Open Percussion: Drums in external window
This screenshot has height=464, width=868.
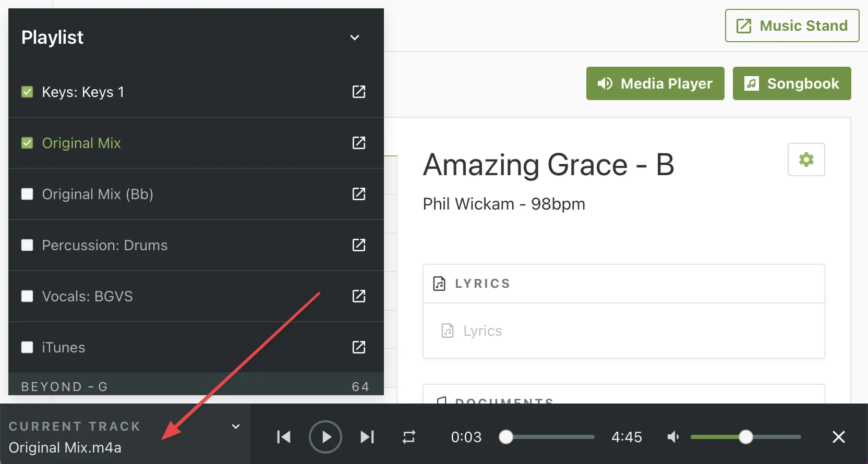(x=359, y=245)
